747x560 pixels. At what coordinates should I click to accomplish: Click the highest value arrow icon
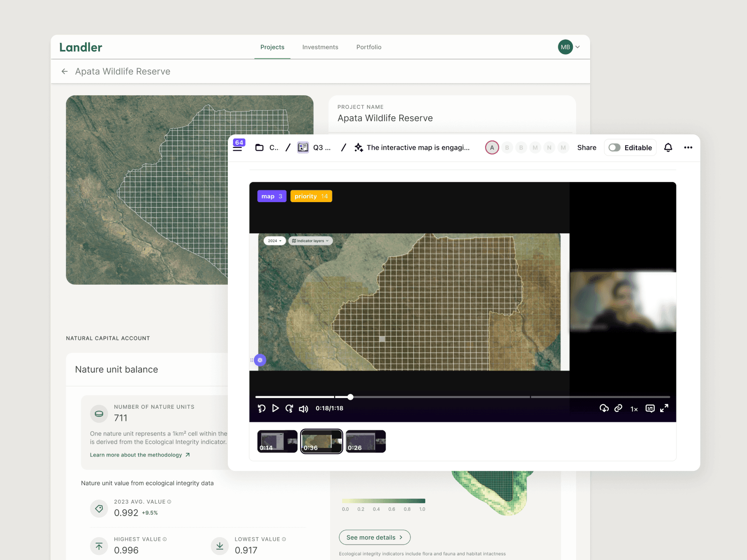pyautogui.click(x=99, y=546)
